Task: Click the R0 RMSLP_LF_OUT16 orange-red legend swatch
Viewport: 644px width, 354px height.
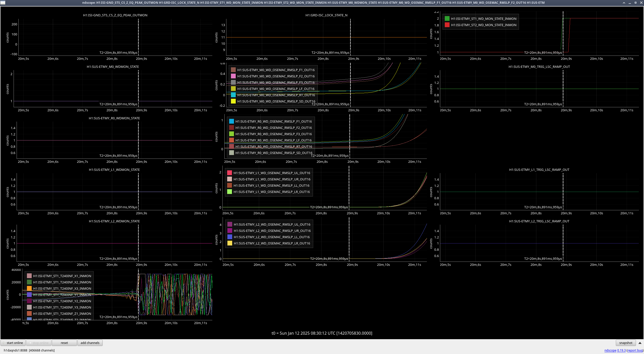Action: [231, 140]
